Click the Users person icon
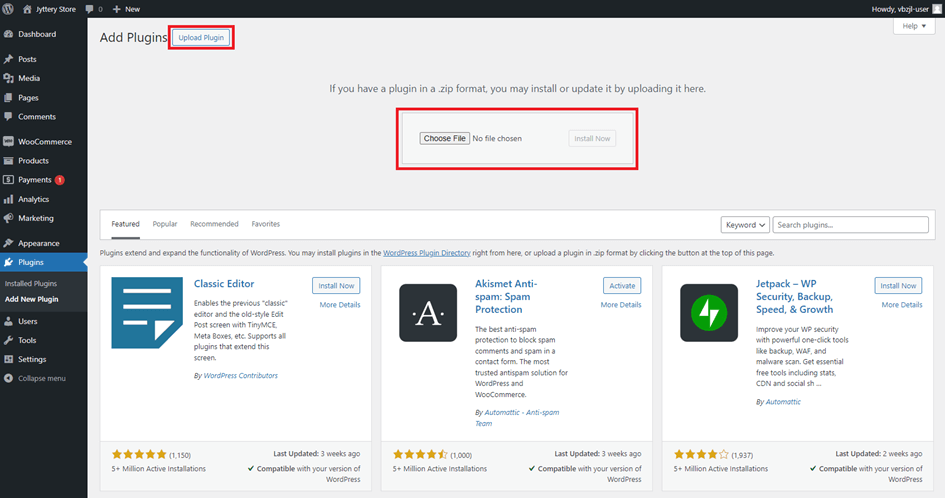The image size is (945, 498). pos(8,321)
